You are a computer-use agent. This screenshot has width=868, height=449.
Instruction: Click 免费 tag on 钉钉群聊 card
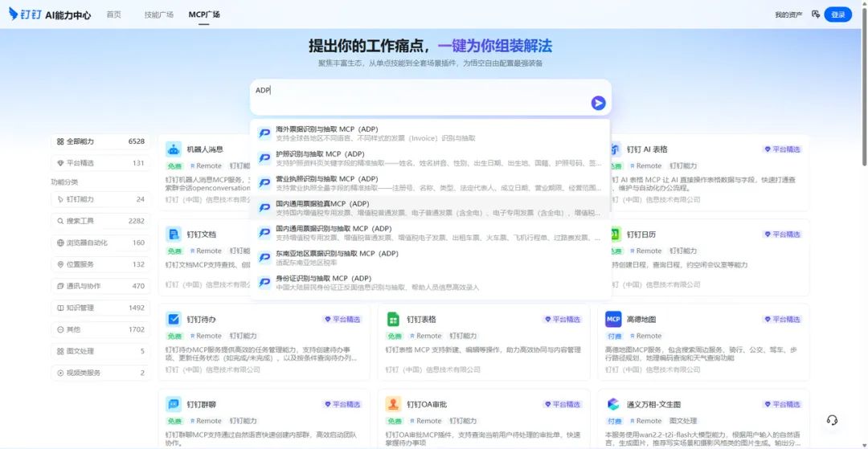[174, 421]
